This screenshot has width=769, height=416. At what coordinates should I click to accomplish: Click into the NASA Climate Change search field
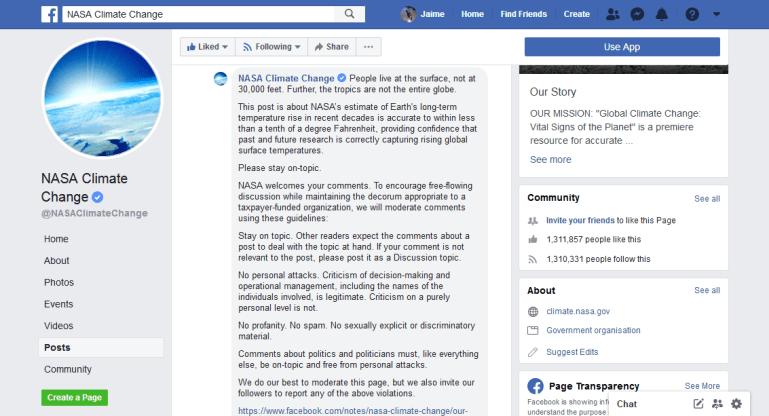[198, 14]
